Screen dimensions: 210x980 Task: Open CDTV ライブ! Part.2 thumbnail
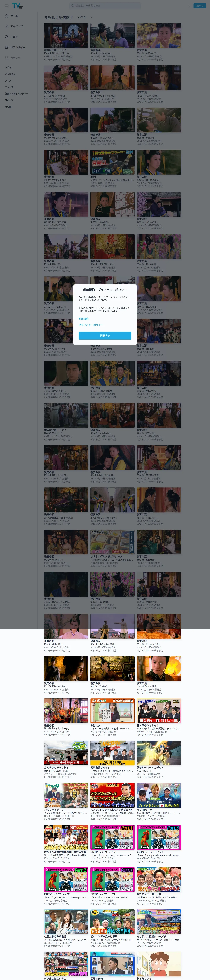click(66, 880)
